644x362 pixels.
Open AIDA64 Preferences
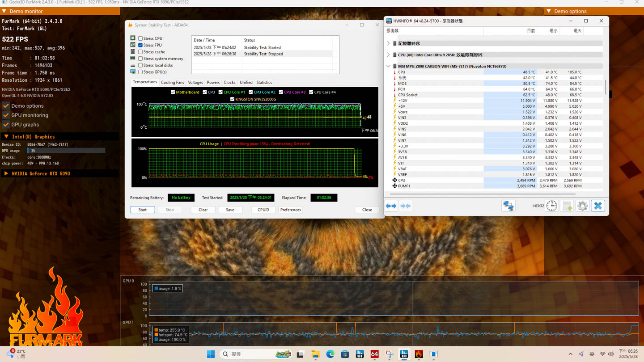pyautogui.click(x=291, y=210)
